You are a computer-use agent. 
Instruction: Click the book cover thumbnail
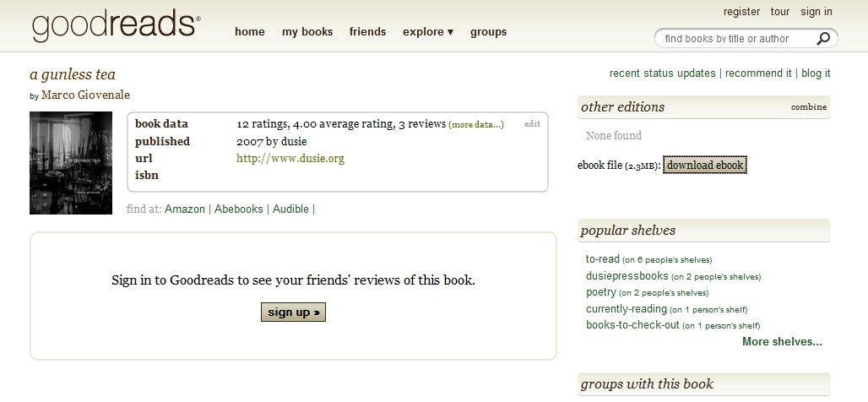71,163
